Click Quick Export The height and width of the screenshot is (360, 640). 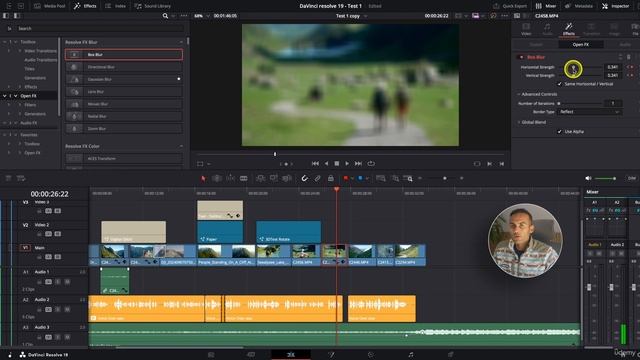[510, 6]
